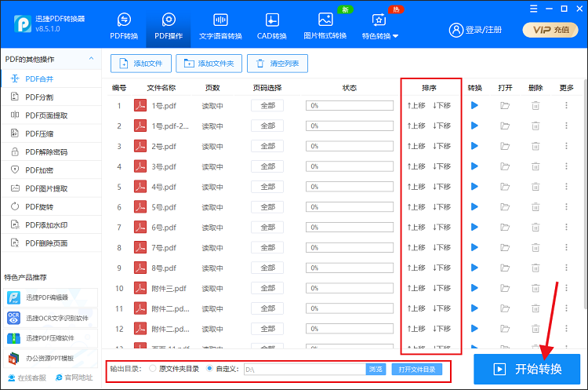Select PDF页面提取 in sidebar

click(51, 115)
